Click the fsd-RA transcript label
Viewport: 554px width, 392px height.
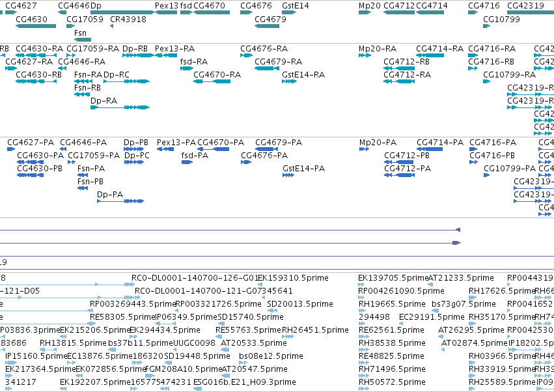click(193, 61)
